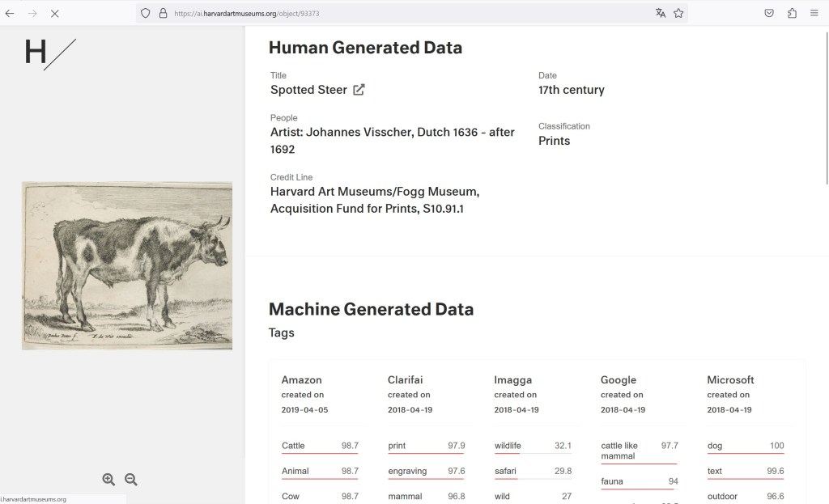This screenshot has width=829, height=504.
Task: Click the Google fauna tag
Action: point(612,481)
